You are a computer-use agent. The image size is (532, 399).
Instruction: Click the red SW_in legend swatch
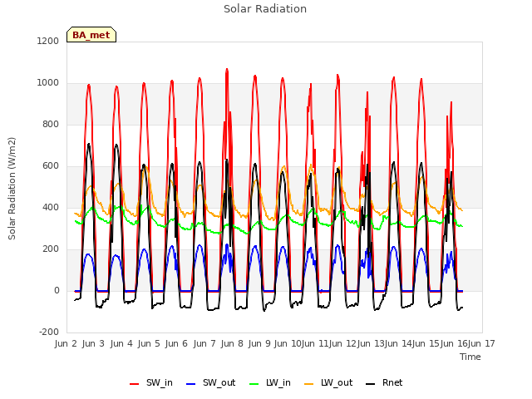[x=135, y=384]
